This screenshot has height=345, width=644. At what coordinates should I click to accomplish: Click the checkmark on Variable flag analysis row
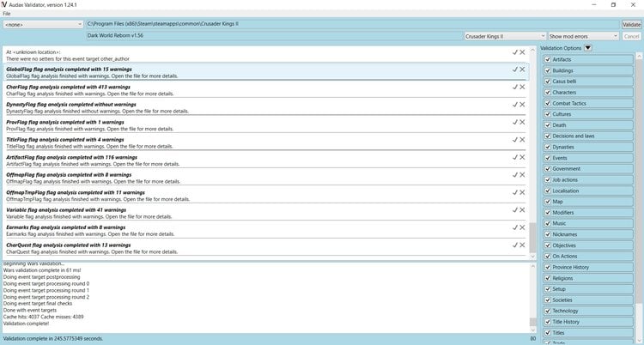pos(514,210)
